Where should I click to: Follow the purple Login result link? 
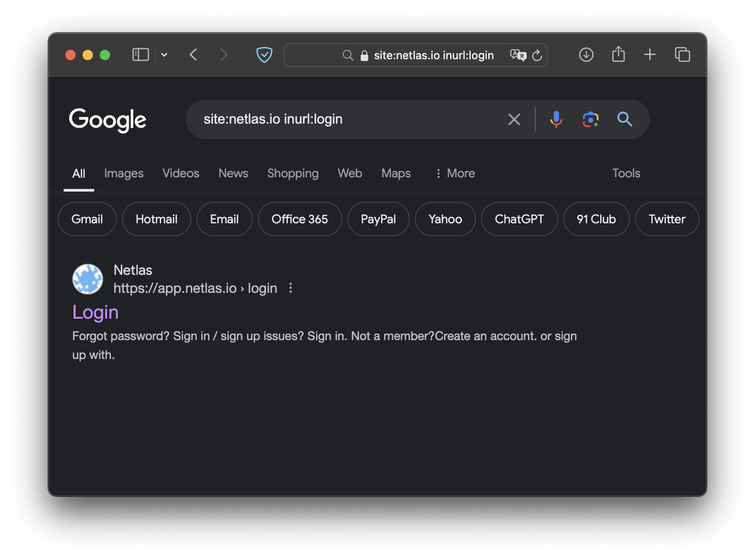tap(95, 312)
